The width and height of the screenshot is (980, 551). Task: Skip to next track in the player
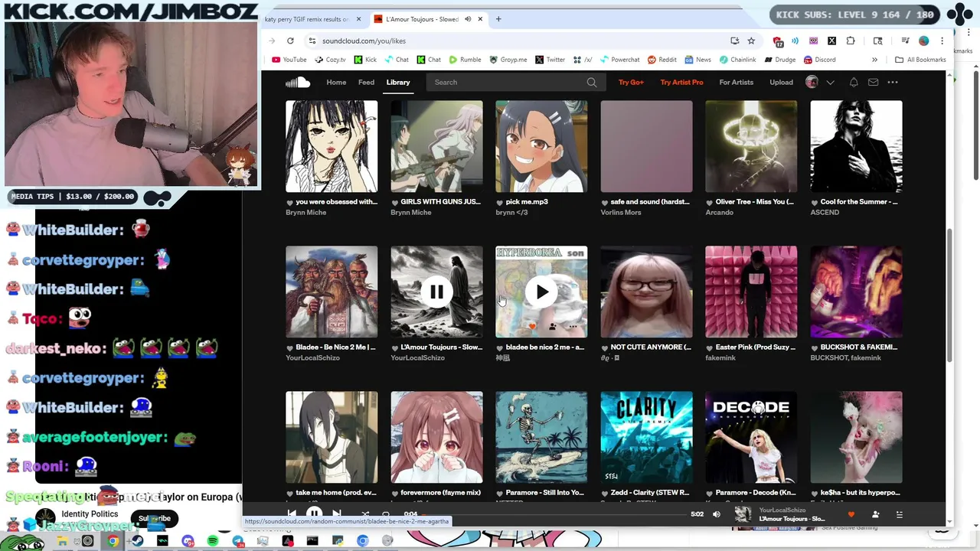[x=336, y=514]
